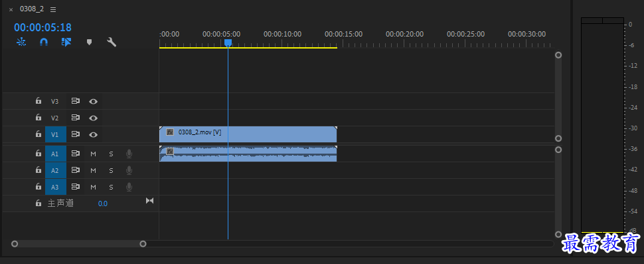Toggle lock on track A3
This screenshot has width=644, height=264.
(39, 187)
